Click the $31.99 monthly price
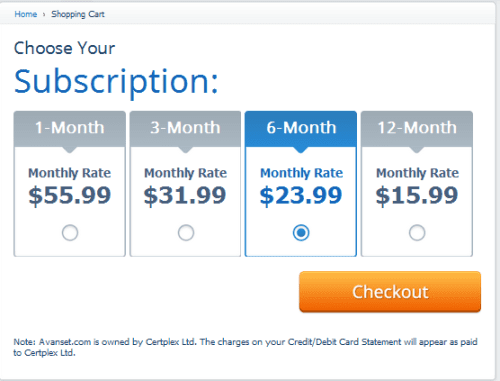This screenshot has width=500, height=381. 185,196
